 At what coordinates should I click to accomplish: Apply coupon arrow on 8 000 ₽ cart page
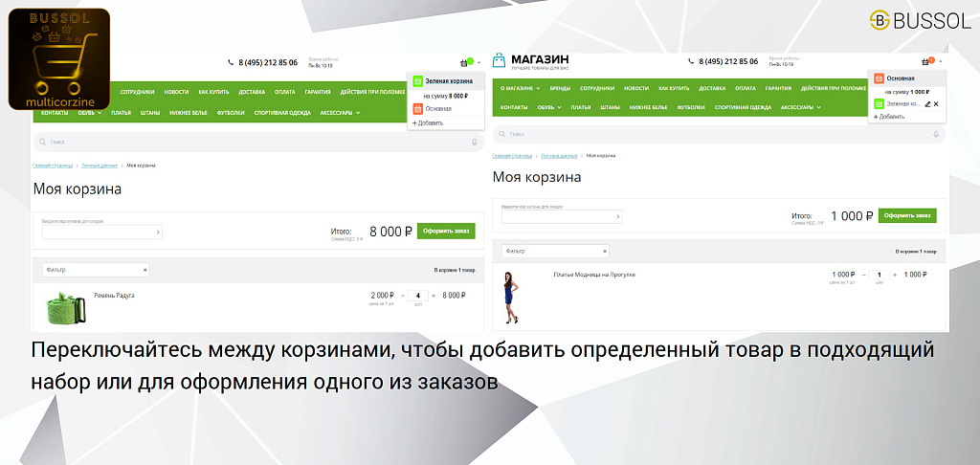158,232
